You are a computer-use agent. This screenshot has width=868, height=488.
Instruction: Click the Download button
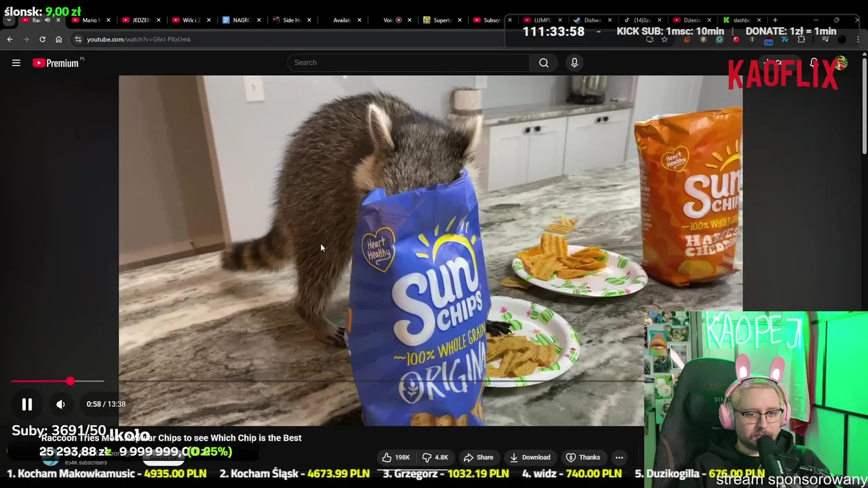coord(530,457)
